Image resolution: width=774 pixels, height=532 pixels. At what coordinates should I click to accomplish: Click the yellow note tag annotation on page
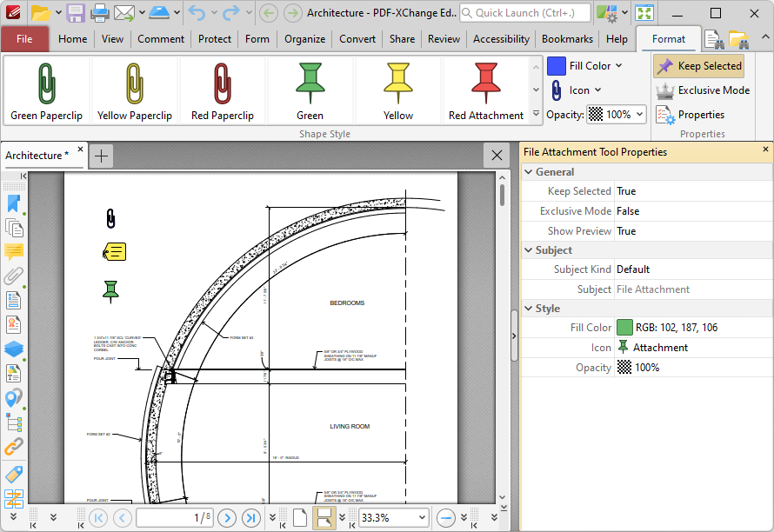point(115,252)
